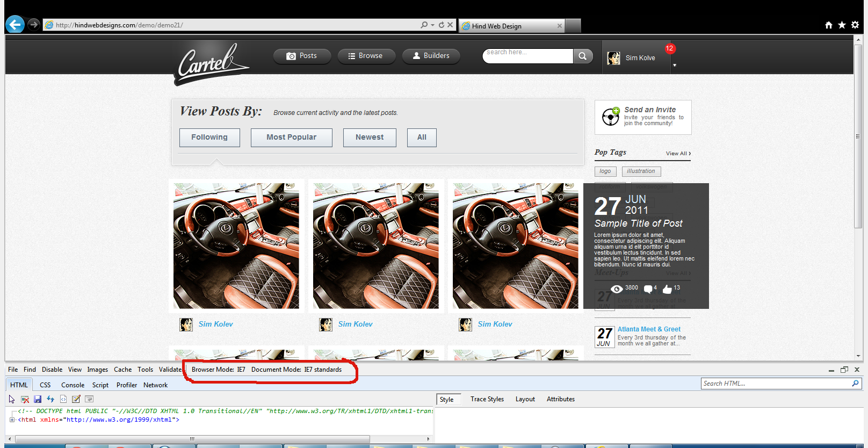Open the Trace Styles pane tab
Image resolution: width=868 pixels, height=448 pixels.
[x=487, y=399]
